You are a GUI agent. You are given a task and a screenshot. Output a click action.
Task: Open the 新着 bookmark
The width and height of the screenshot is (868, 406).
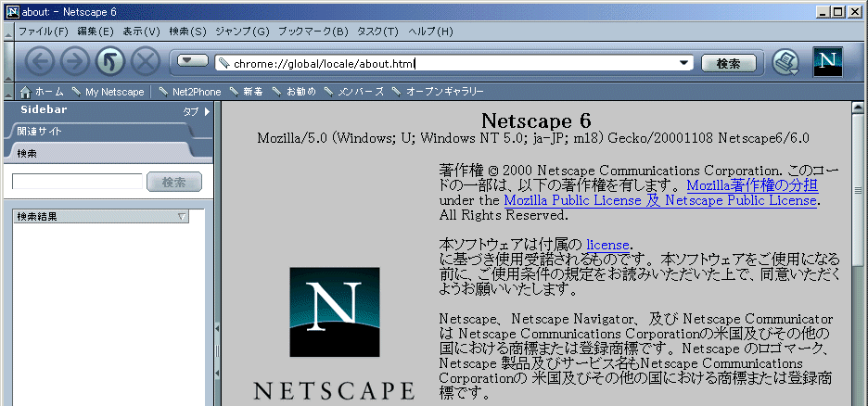(247, 92)
